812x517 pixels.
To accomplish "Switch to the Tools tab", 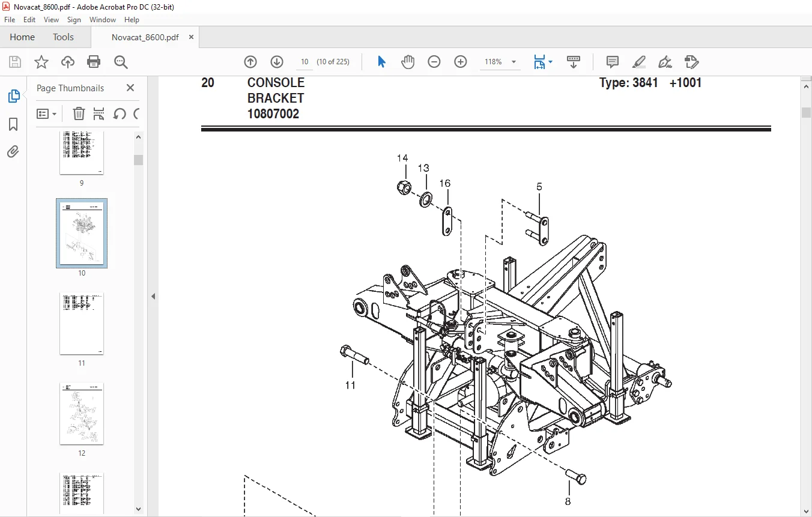I will click(x=63, y=37).
